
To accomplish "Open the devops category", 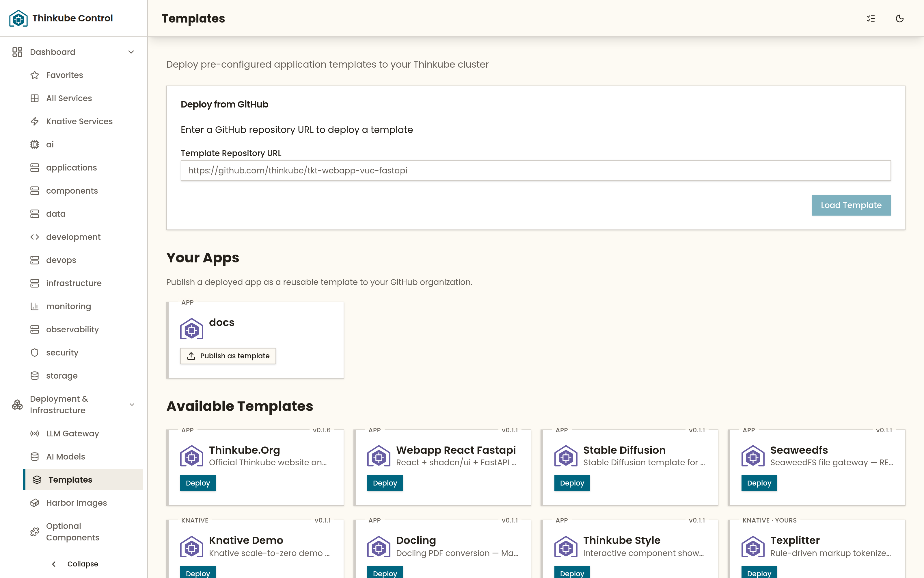I will point(83,260).
